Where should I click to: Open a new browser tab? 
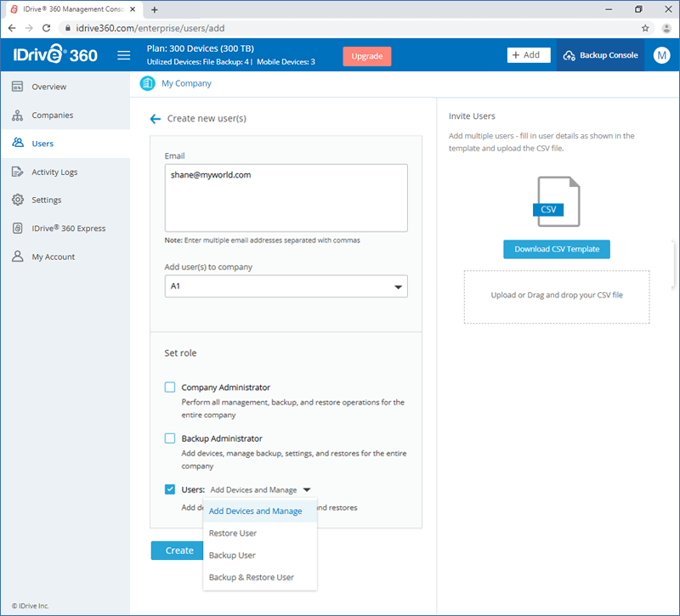pos(155,9)
